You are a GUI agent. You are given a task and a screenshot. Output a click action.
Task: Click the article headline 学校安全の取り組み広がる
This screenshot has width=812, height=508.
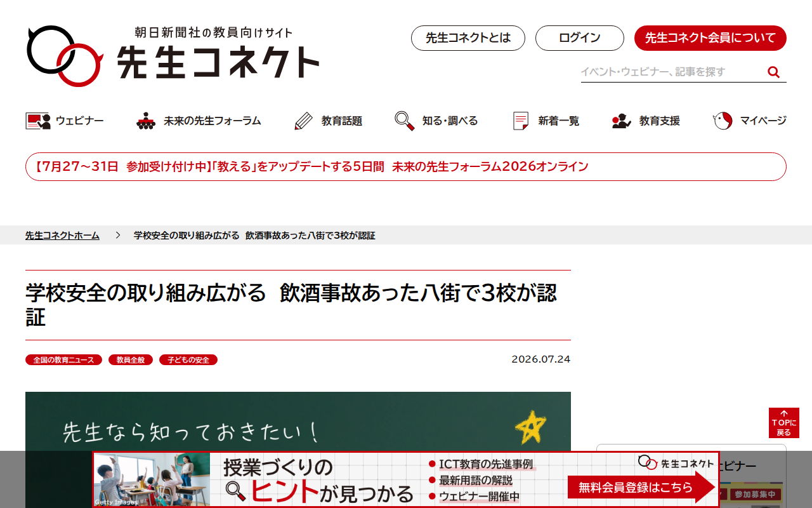coord(292,305)
